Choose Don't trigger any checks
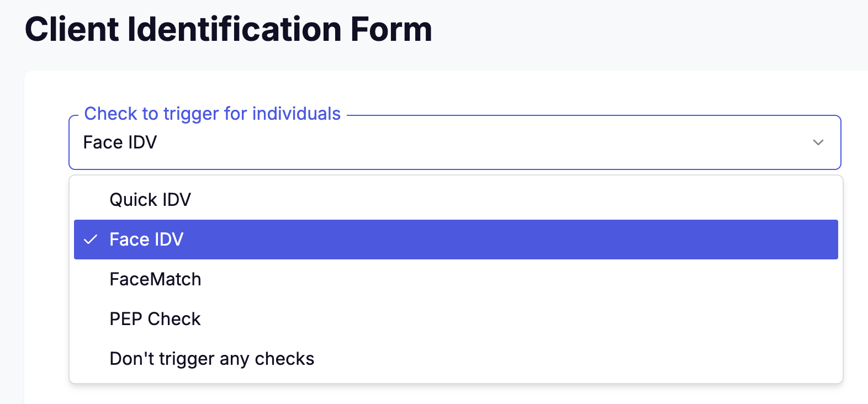Viewport: 868px width, 404px height. click(211, 359)
